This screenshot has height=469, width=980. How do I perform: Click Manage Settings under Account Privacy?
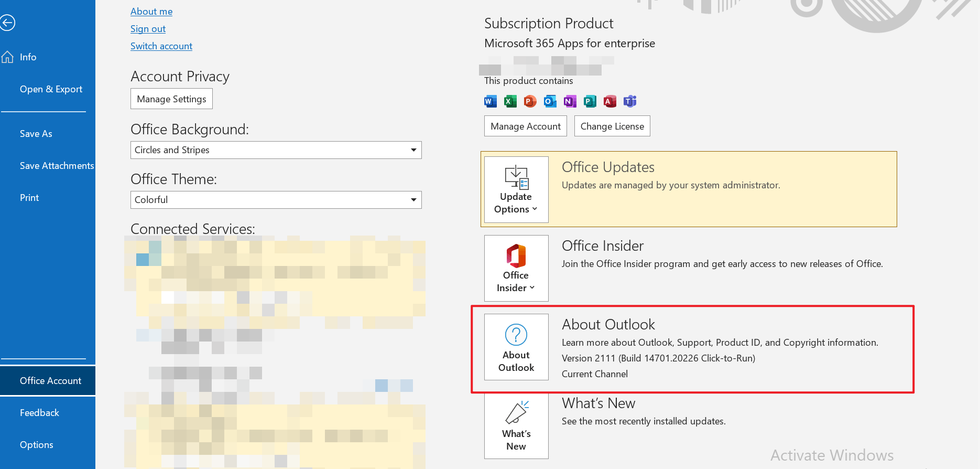click(x=171, y=99)
